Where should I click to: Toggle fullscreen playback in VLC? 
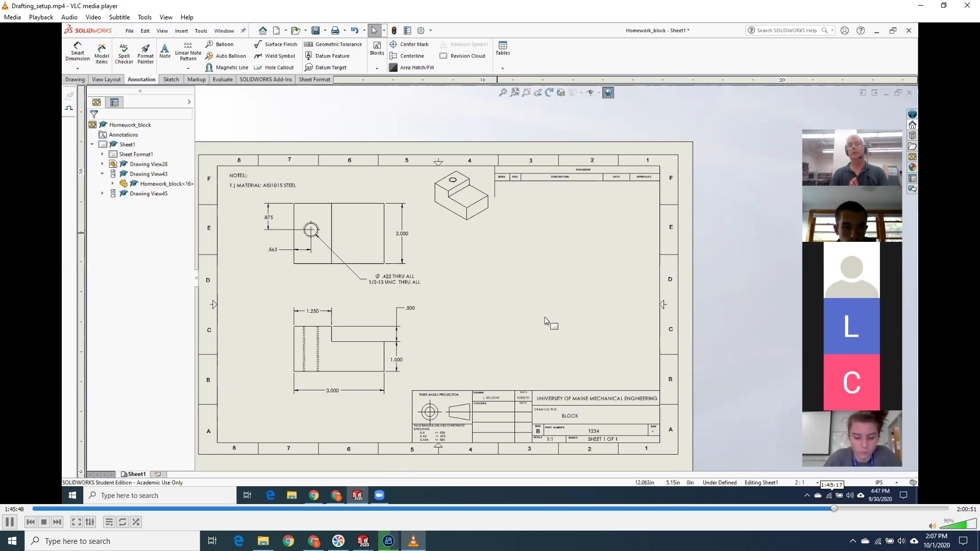pos(76,521)
